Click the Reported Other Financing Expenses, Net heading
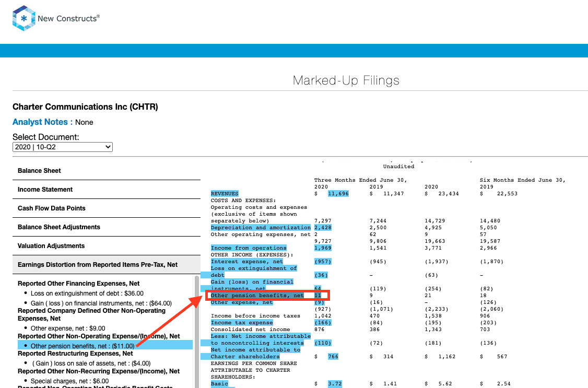 click(79, 284)
